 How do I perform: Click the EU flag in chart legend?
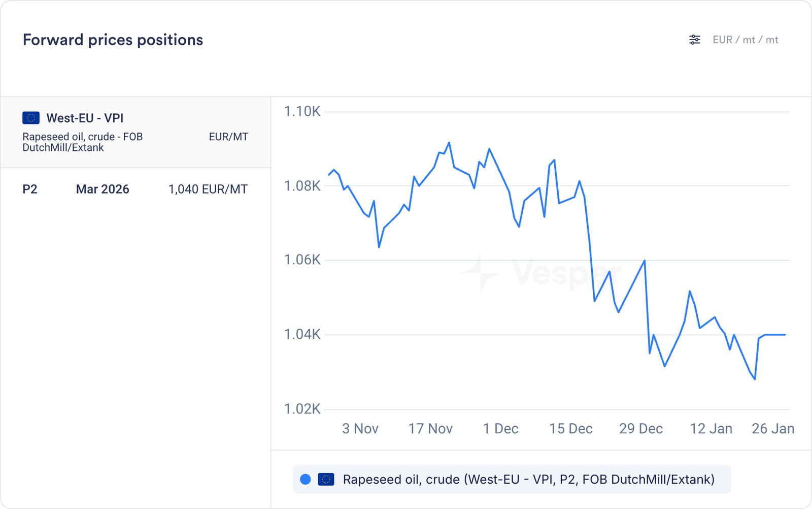pos(326,479)
